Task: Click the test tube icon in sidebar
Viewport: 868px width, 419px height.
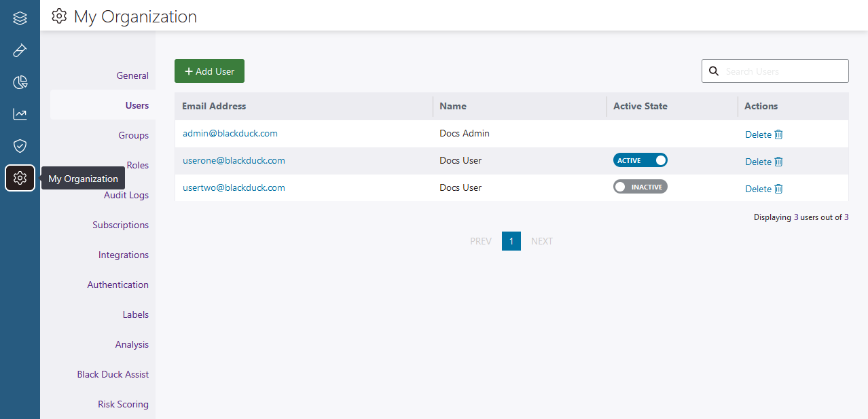Action: point(20,50)
